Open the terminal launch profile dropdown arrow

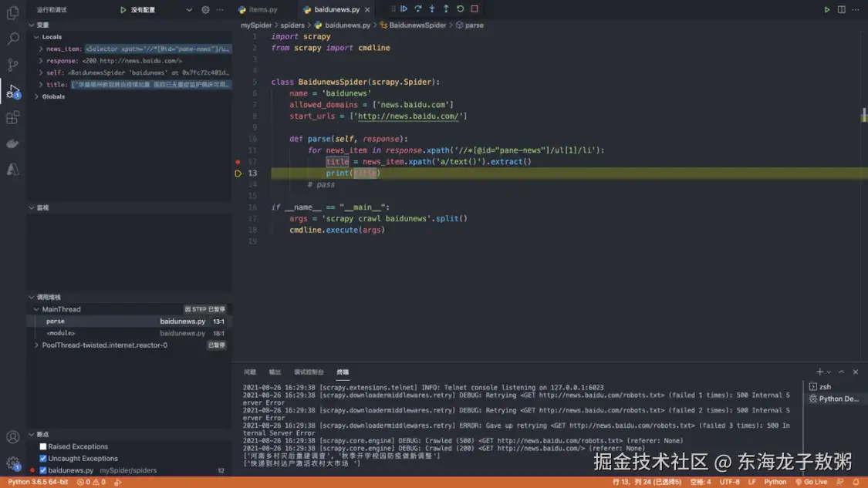click(x=829, y=372)
